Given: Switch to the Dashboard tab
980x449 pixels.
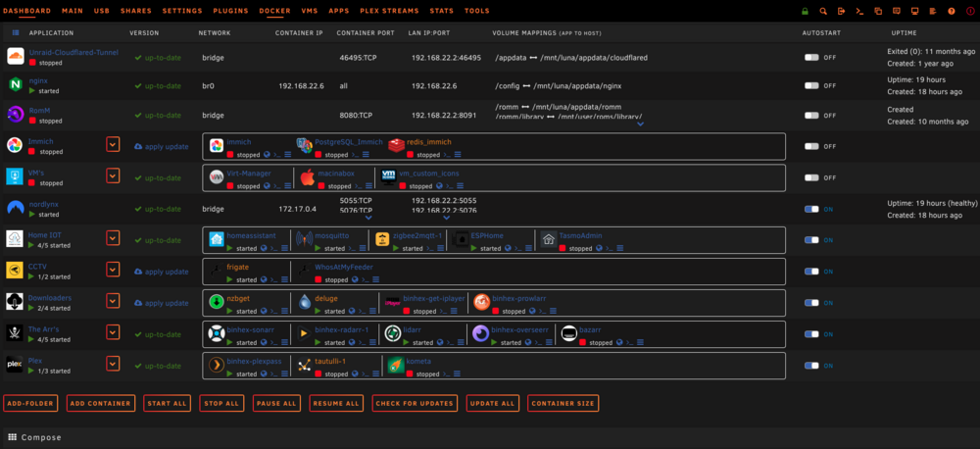Looking at the screenshot, I should (26, 11).
